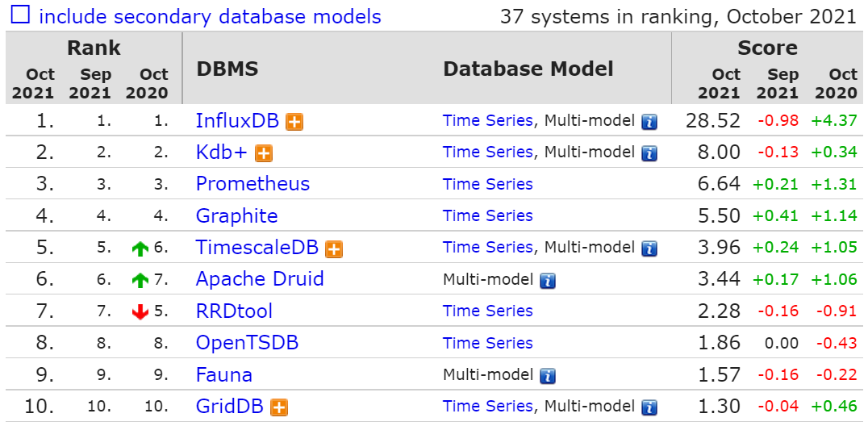Click the info icon in TimescaleDB's model cell
Viewport: 868px width, 426px height.
[x=649, y=248]
